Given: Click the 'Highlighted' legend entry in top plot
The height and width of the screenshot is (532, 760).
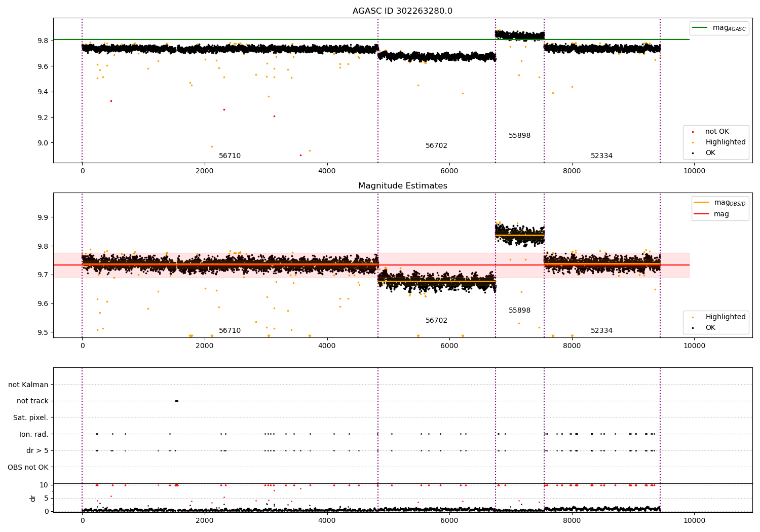Looking at the screenshot, I should click(x=720, y=142).
